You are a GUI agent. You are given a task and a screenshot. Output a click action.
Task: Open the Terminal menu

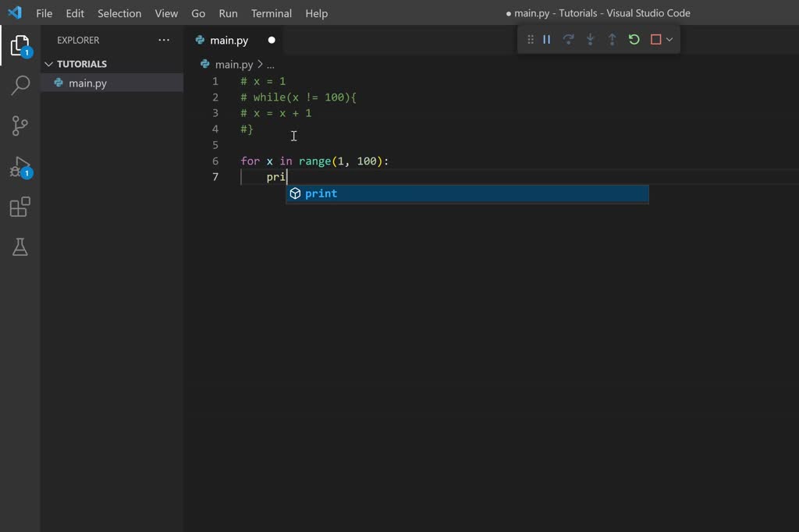(271, 13)
